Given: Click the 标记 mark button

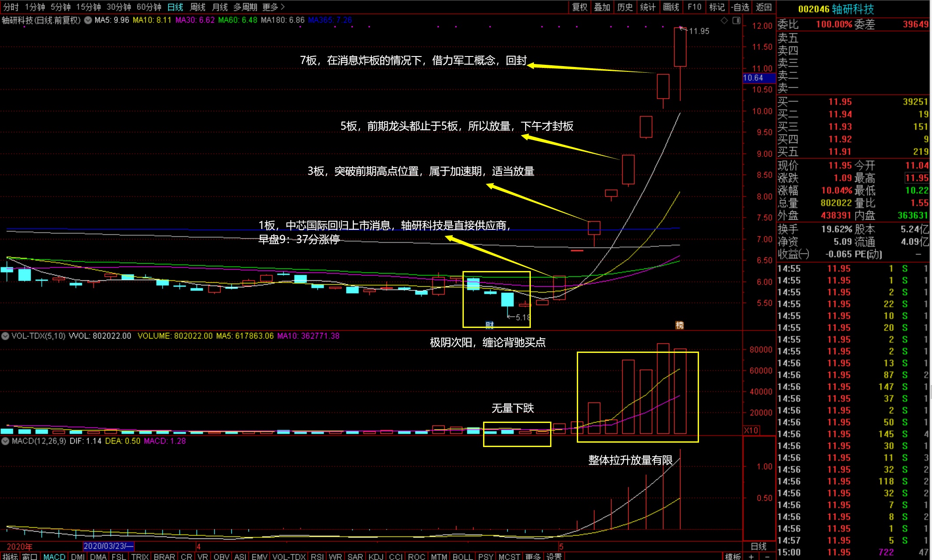Looking at the screenshot, I should coord(717,7).
